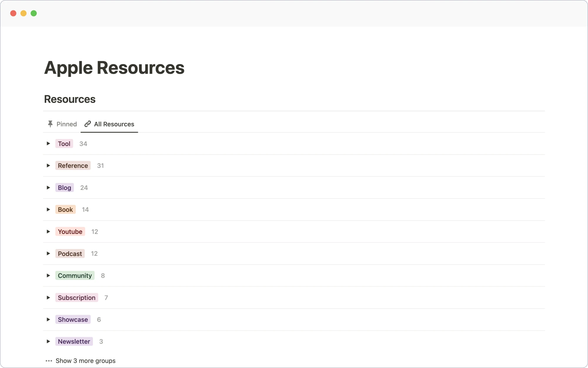Select the All Resources tab
The width and height of the screenshot is (588, 368).
[x=108, y=124]
